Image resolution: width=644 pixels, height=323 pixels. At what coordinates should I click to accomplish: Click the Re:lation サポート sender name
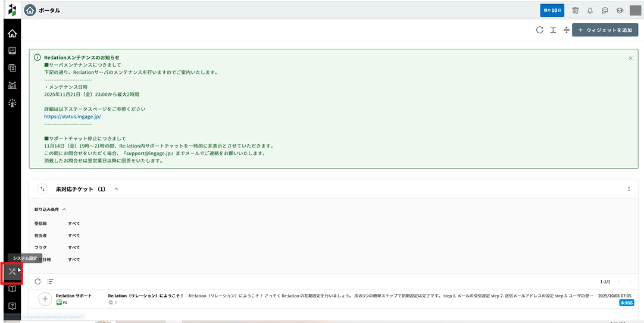coord(74,296)
